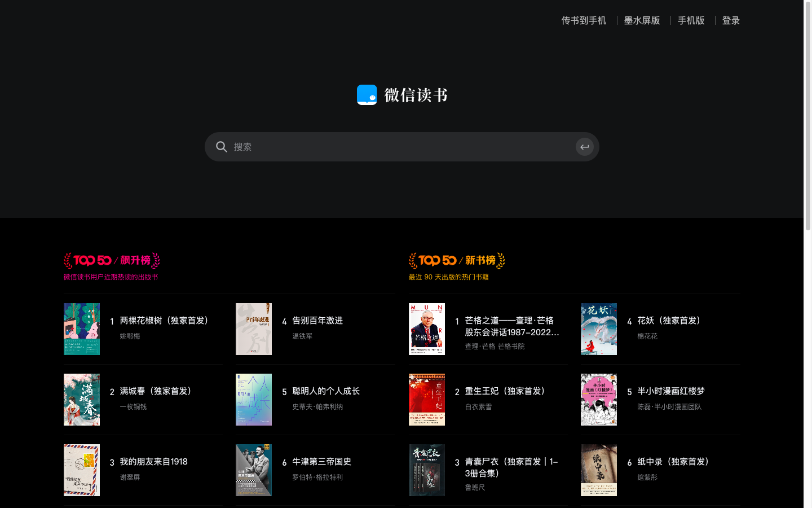Click the 青囊尸衣 cover image
The image size is (812, 508).
[x=427, y=470]
